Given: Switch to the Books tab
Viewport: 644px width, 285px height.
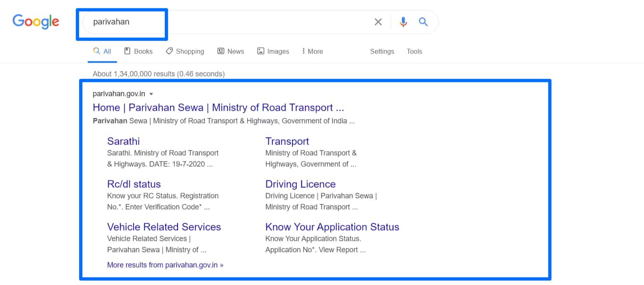Looking at the screenshot, I should pos(138,51).
